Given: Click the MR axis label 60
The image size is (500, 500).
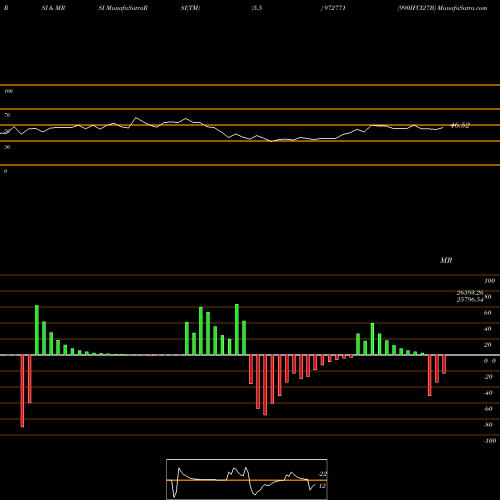Looking at the screenshot, I should [x=488, y=313].
